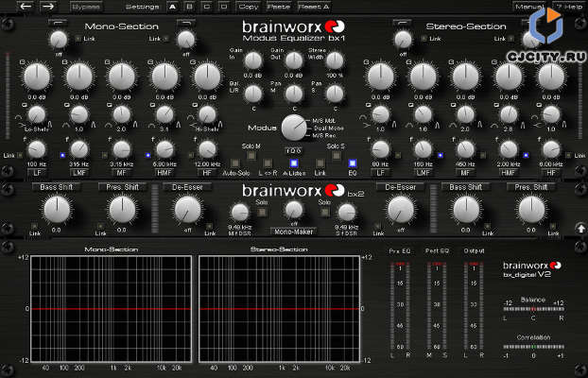Toggle bx2 Solo switch next to M f DSR knob

262,213
